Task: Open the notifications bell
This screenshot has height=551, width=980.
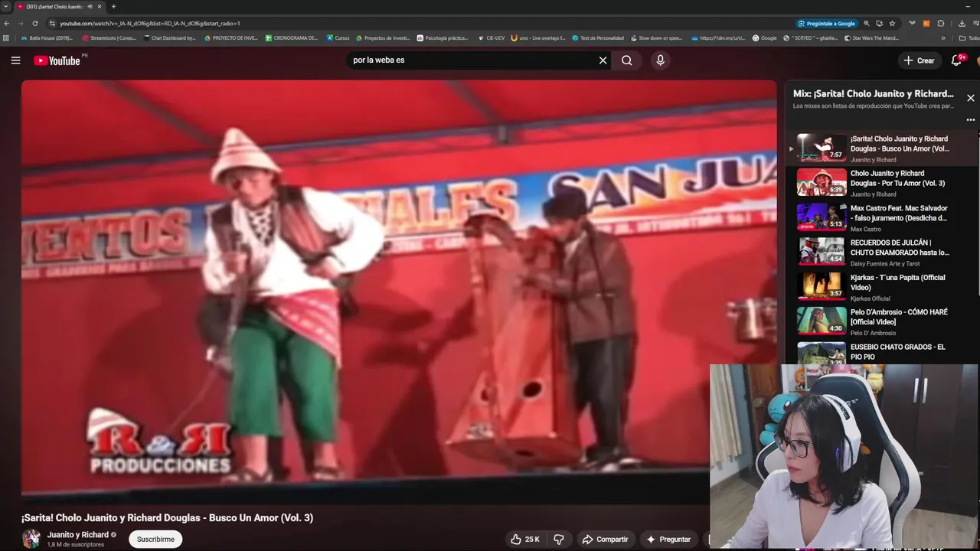Action: [956, 60]
